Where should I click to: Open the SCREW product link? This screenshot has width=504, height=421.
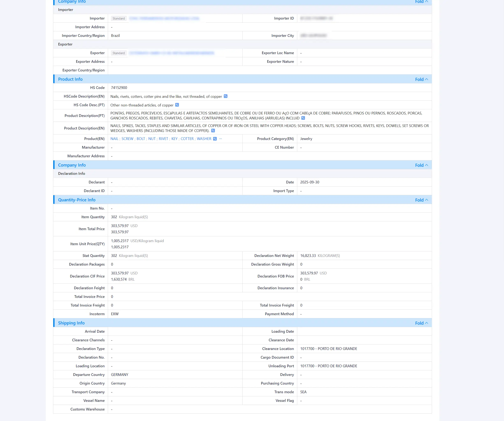127,139
